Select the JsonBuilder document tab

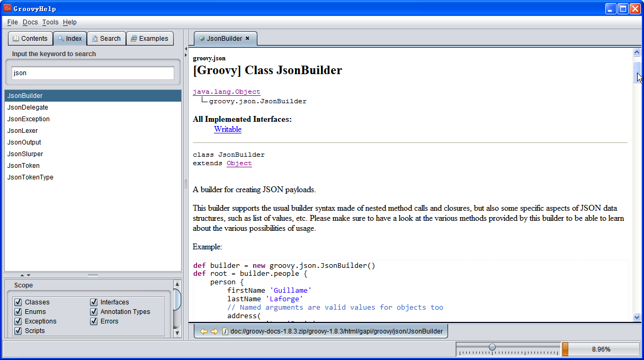click(225, 38)
